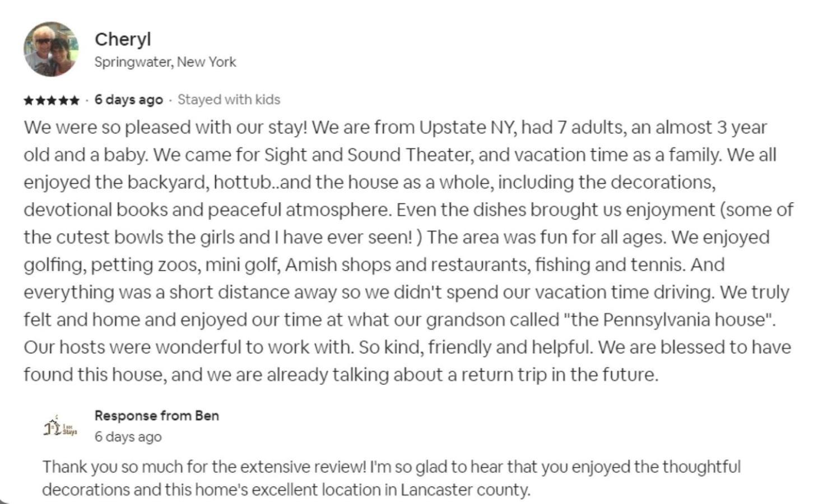Click the review's 6 days ago timestamp
This screenshot has width=813, height=504.
click(128, 100)
